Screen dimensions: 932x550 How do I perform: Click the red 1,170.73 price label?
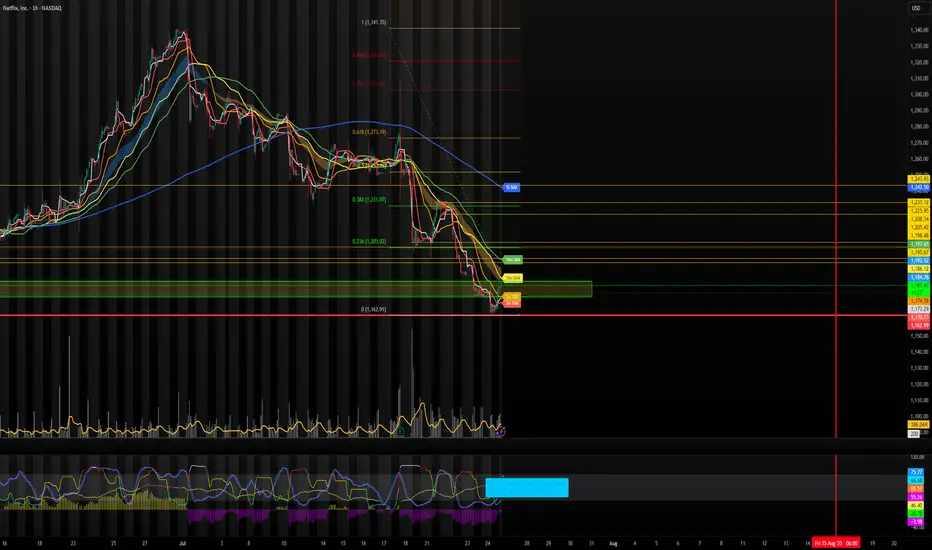(x=919, y=318)
